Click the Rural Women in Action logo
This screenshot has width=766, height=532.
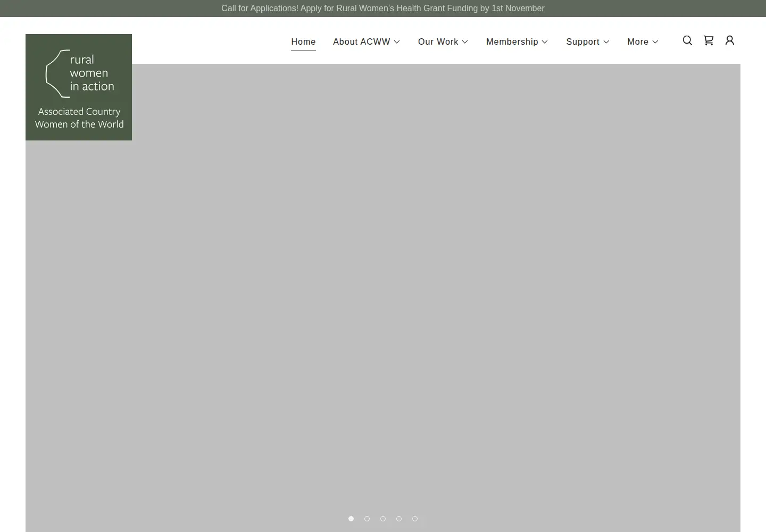79,87
